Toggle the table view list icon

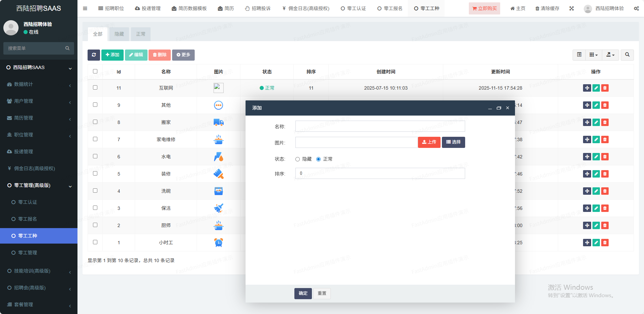pos(579,55)
